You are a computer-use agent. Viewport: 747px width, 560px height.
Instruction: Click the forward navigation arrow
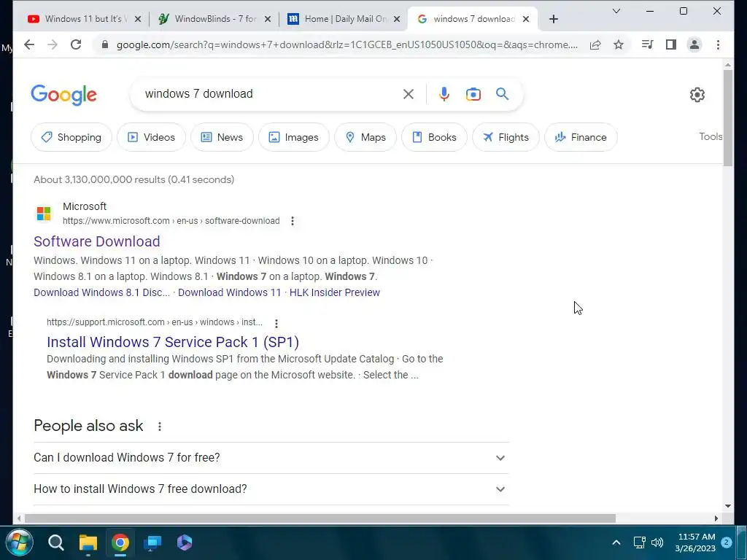pos(53,44)
